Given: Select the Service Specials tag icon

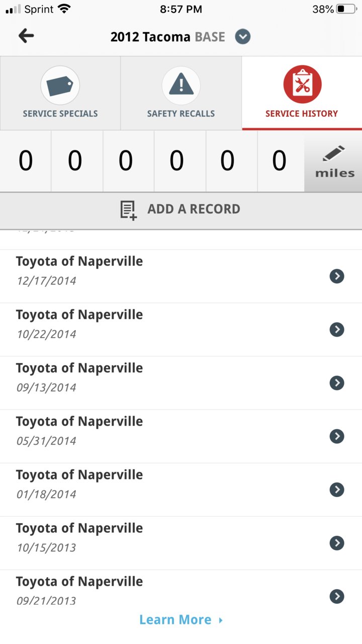Looking at the screenshot, I should (60, 86).
